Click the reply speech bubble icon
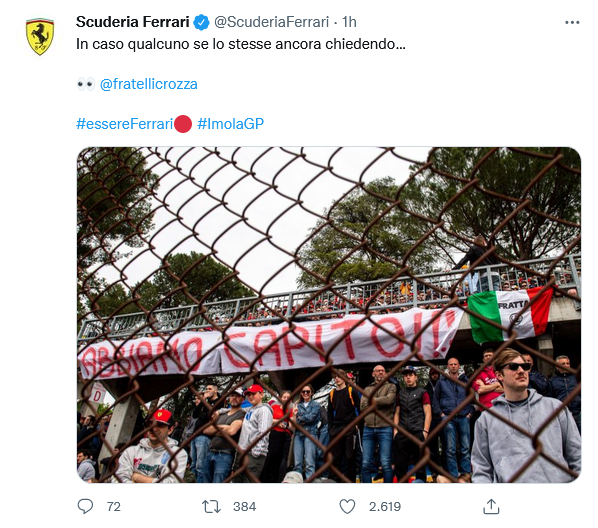This screenshot has height=528, width=598. [85, 506]
